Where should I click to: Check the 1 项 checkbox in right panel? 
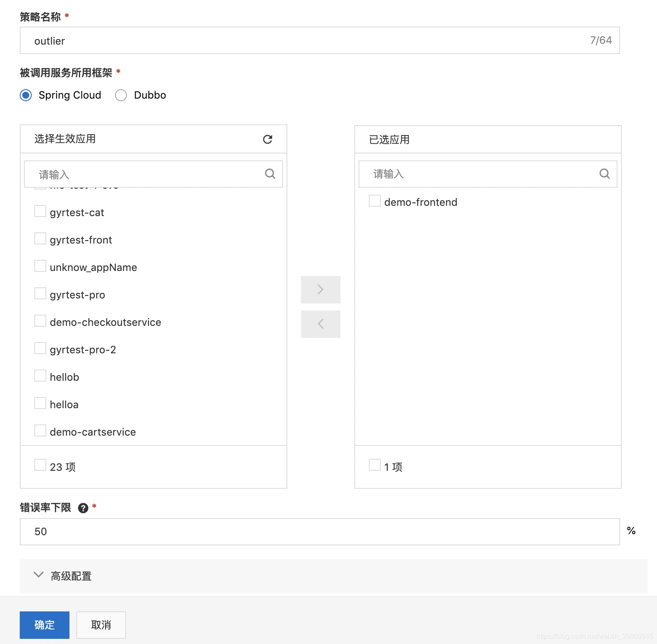374,464
